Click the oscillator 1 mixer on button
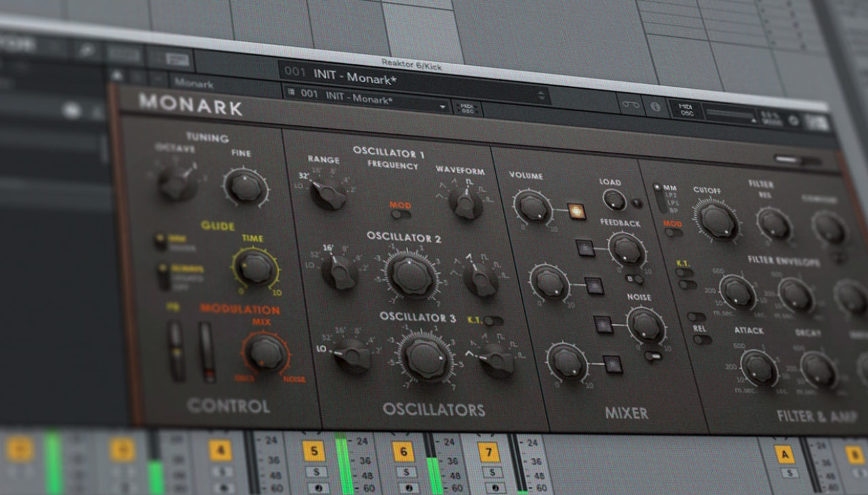This screenshot has width=868, height=495. (x=575, y=211)
